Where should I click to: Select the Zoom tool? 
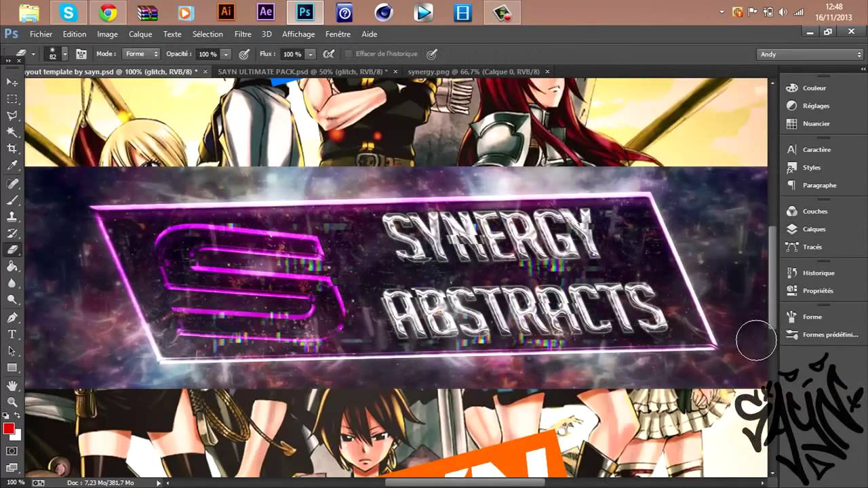[x=12, y=402]
